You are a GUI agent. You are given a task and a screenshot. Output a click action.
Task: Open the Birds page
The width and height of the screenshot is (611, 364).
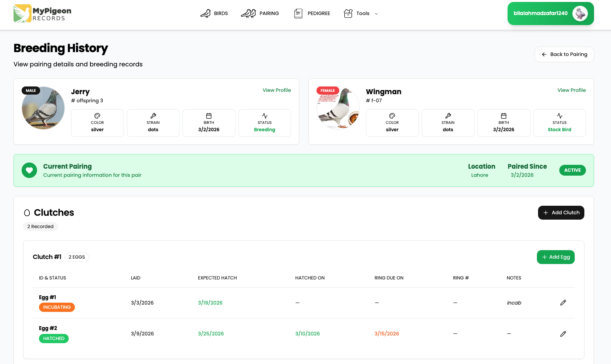(214, 14)
